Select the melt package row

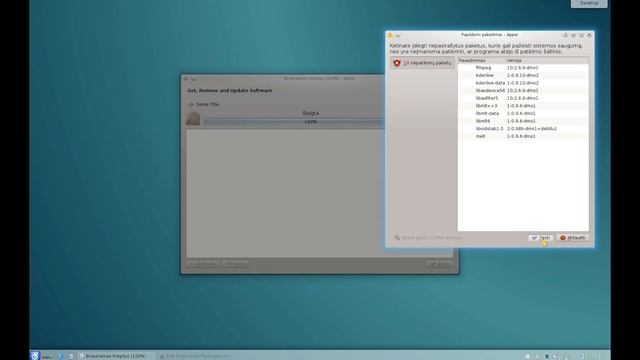[523, 136]
